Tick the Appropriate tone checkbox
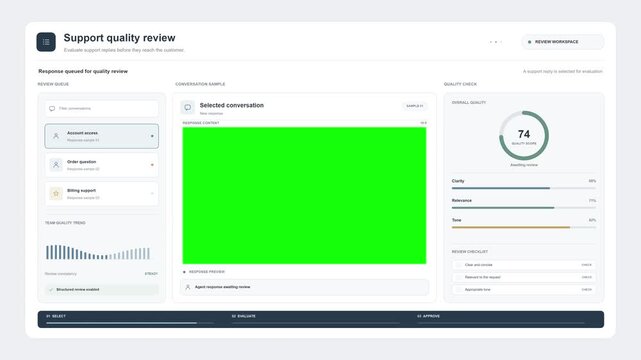This screenshot has height=360, width=641. 459,290
